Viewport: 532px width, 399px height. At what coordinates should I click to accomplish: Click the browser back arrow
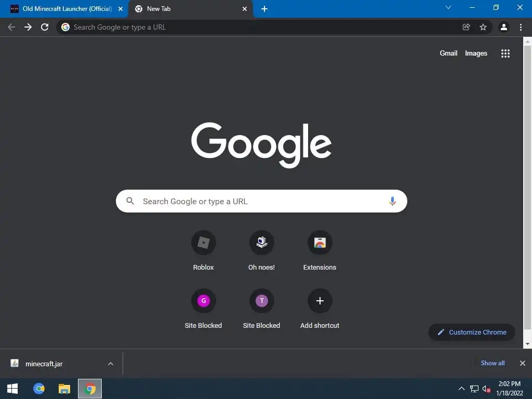point(11,27)
